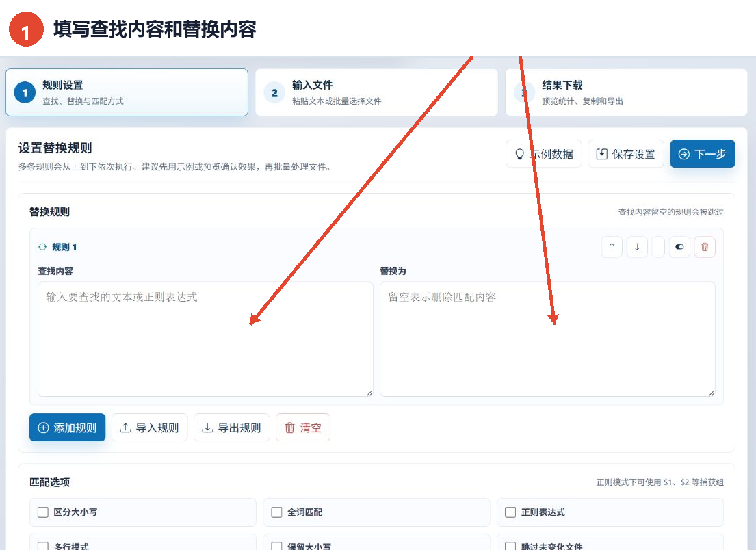Focus the 查找内容 text area
756x550 pixels.
[205, 339]
